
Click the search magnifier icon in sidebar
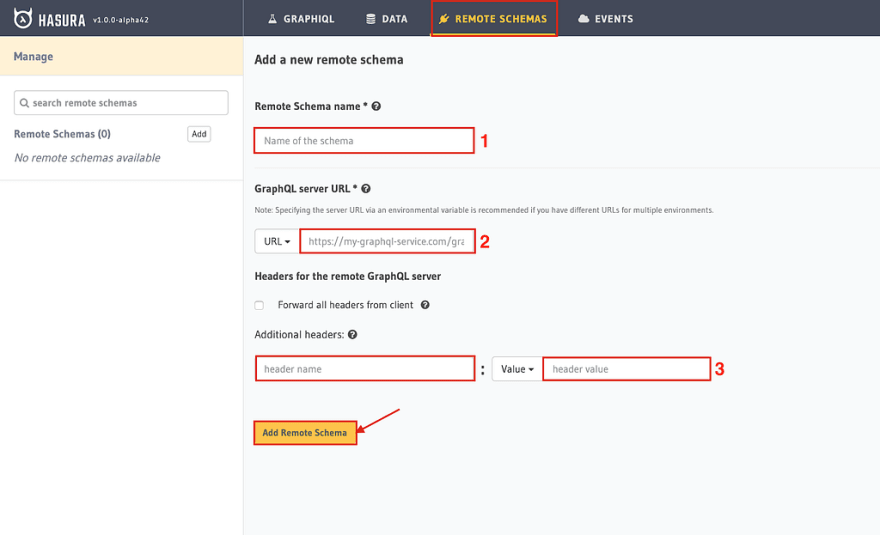24,103
